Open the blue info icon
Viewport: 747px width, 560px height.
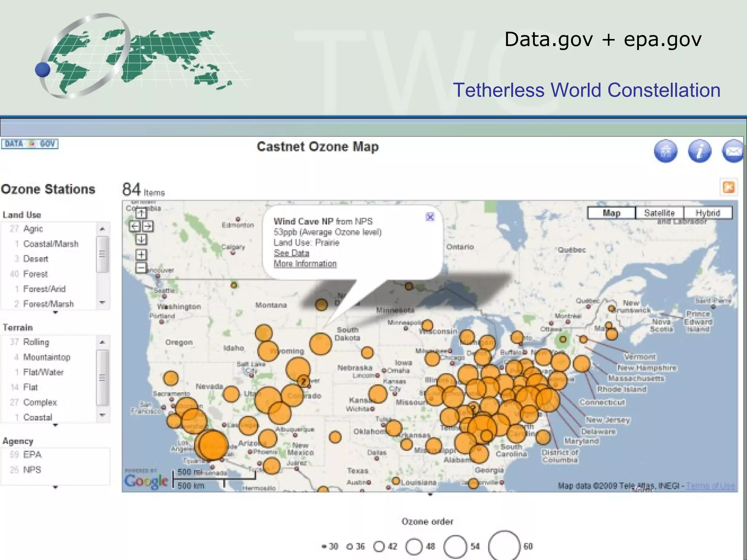(x=700, y=151)
